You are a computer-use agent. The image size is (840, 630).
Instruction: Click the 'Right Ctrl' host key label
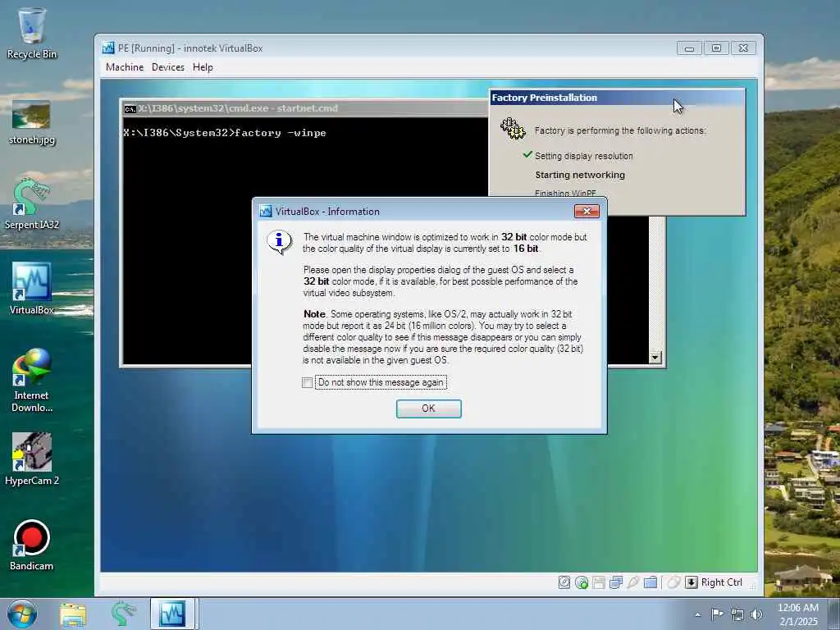coord(722,582)
